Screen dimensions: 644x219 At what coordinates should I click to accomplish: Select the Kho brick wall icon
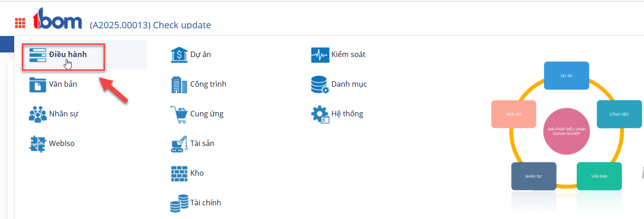click(179, 173)
